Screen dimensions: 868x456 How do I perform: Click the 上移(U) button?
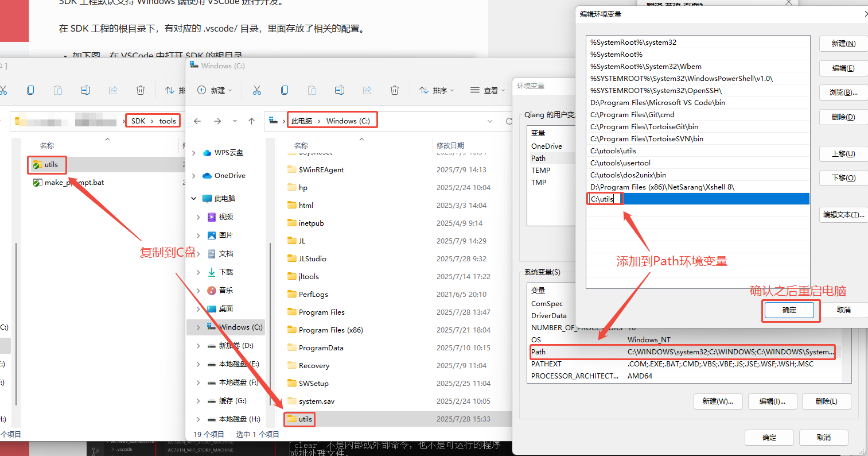843,154
